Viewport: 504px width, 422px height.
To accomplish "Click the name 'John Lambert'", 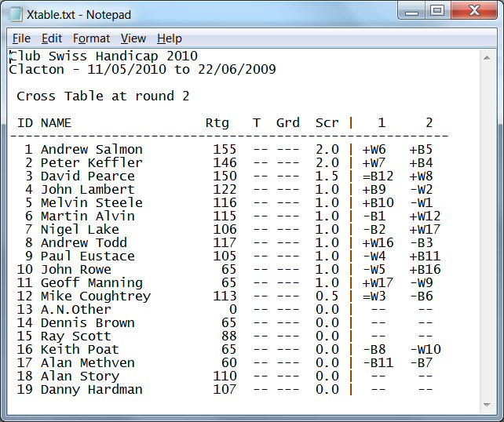I will click(x=87, y=189).
